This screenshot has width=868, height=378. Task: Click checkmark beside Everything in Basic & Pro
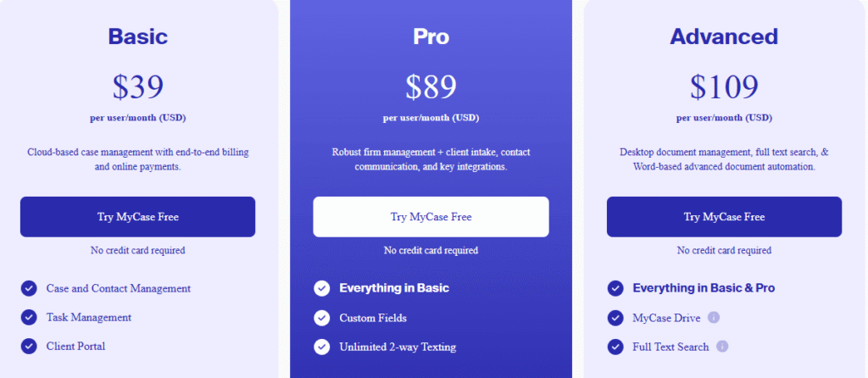[615, 288]
